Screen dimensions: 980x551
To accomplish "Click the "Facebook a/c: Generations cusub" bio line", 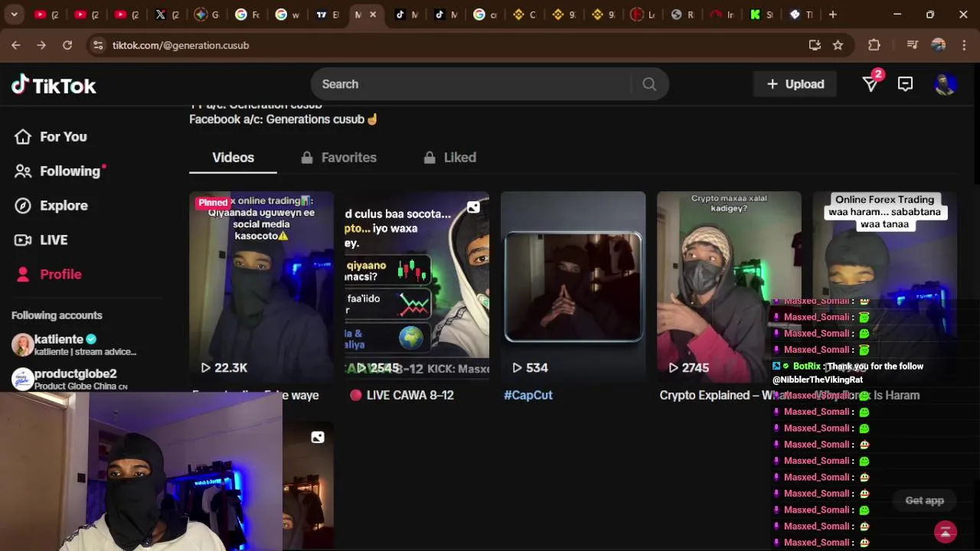I will point(283,119).
